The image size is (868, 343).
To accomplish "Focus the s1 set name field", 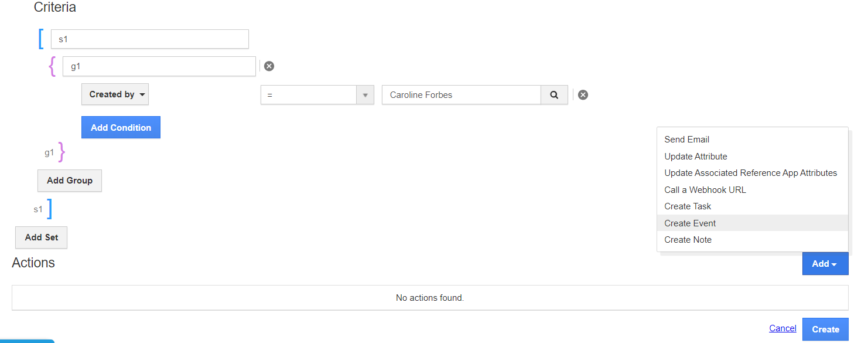I will click(150, 39).
